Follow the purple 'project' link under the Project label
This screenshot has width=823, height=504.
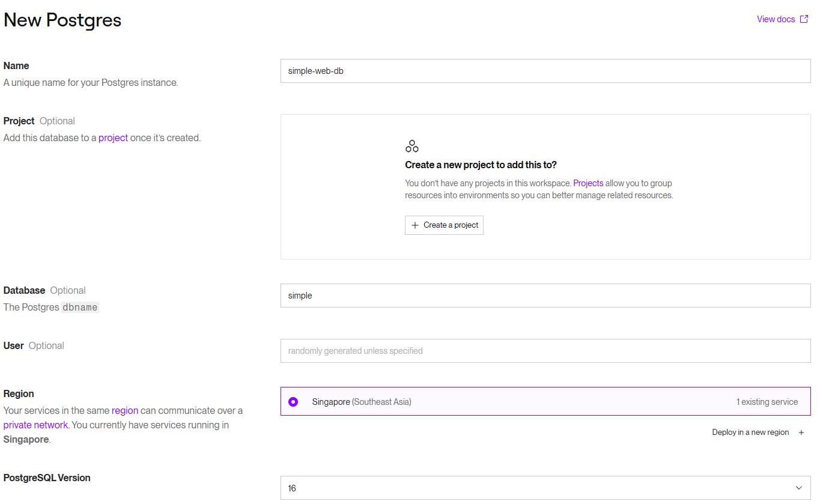coord(113,138)
